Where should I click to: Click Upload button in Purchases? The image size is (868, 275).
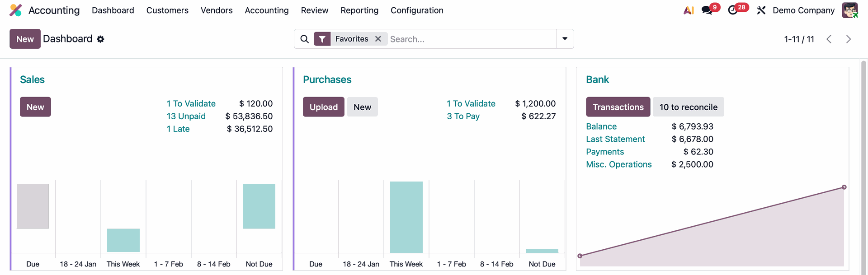(x=323, y=107)
